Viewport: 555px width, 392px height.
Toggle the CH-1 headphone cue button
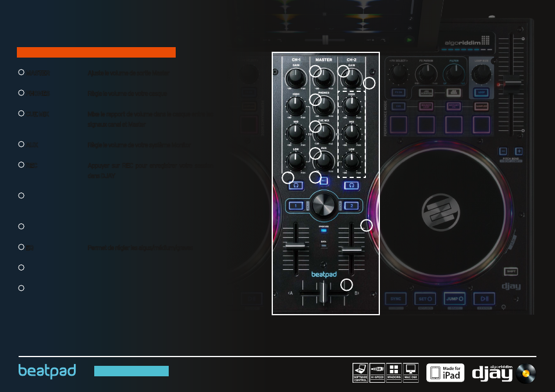(296, 185)
